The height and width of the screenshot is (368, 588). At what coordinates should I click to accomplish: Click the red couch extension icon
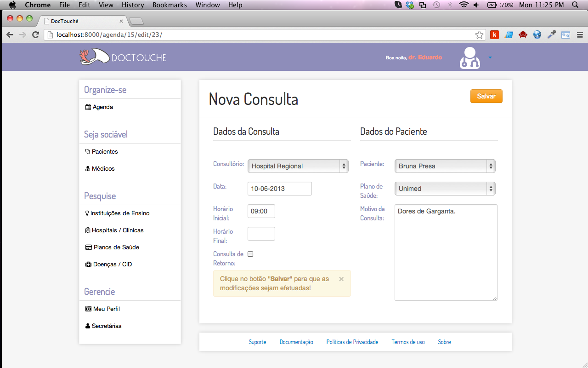[523, 34]
